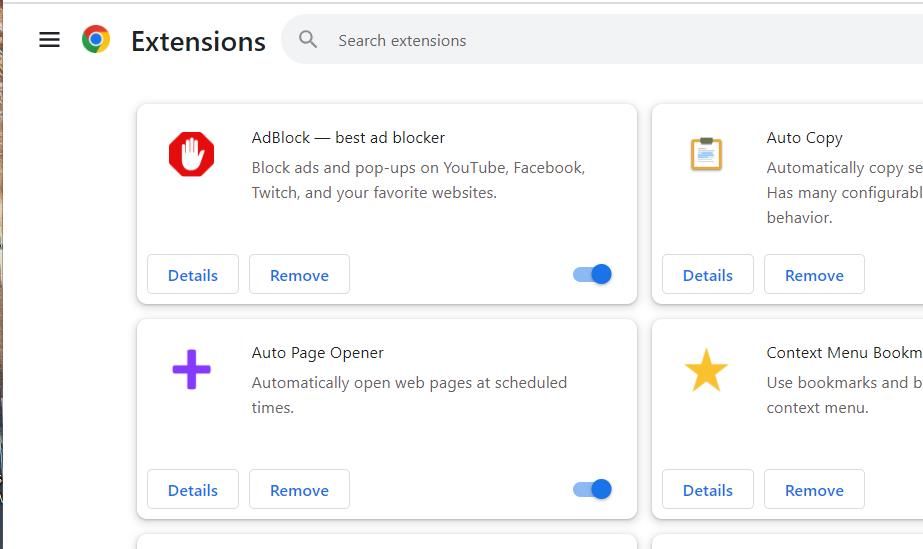
Task: Disable the AdBlock extension toggle
Action: pos(593,274)
